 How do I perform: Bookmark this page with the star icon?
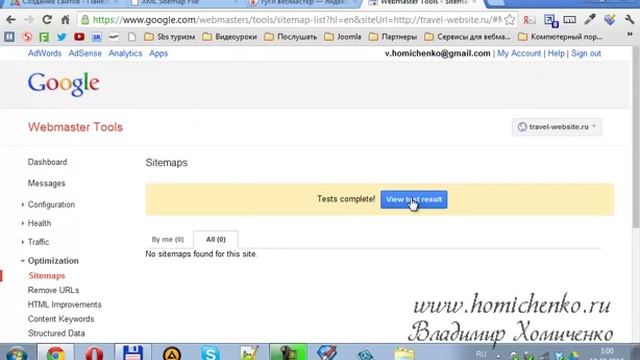pyautogui.click(x=509, y=20)
